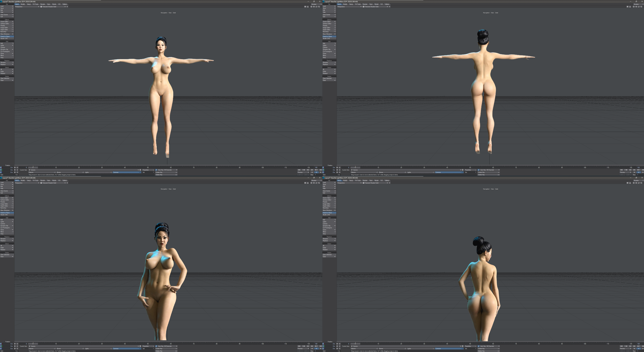This screenshot has width=644, height=352.
Task: Click play forward arrow in front T-pose window
Action: [321, 172]
